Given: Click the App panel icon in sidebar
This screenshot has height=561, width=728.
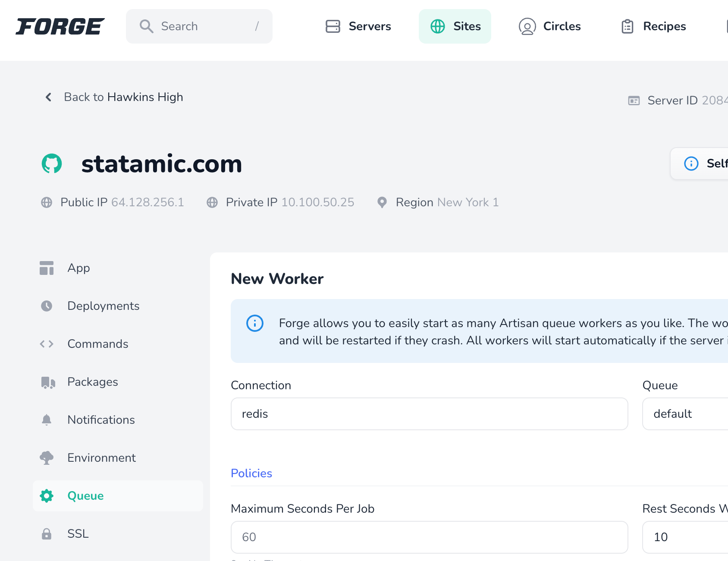Looking at the screenshot, I should click(x=46, y=268).
